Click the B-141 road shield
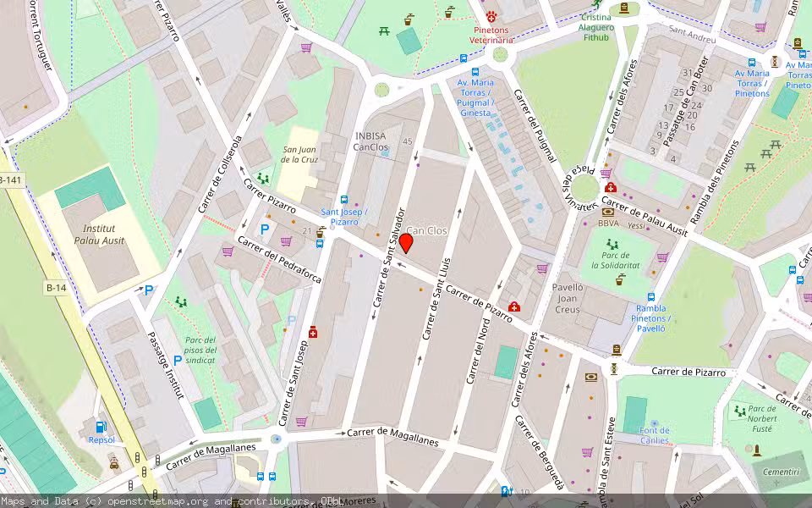Image resolution: width=812 pixels, height=508 pixels. click(x=10, y=179)
